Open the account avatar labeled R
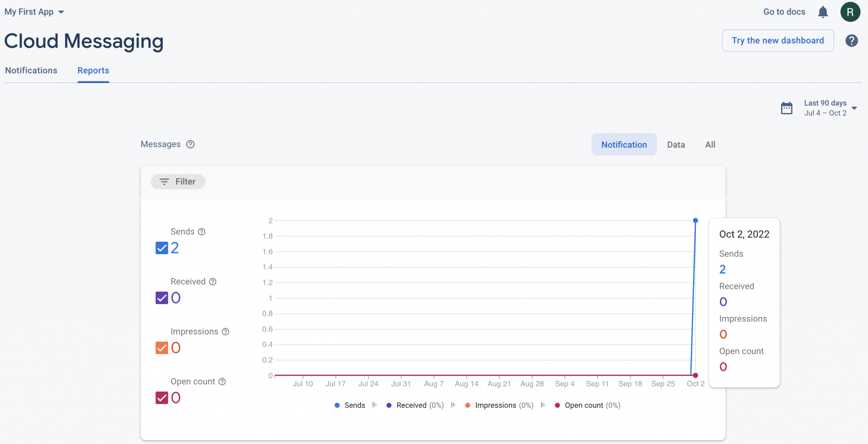 pyautogui.click(x=850, y=12)
